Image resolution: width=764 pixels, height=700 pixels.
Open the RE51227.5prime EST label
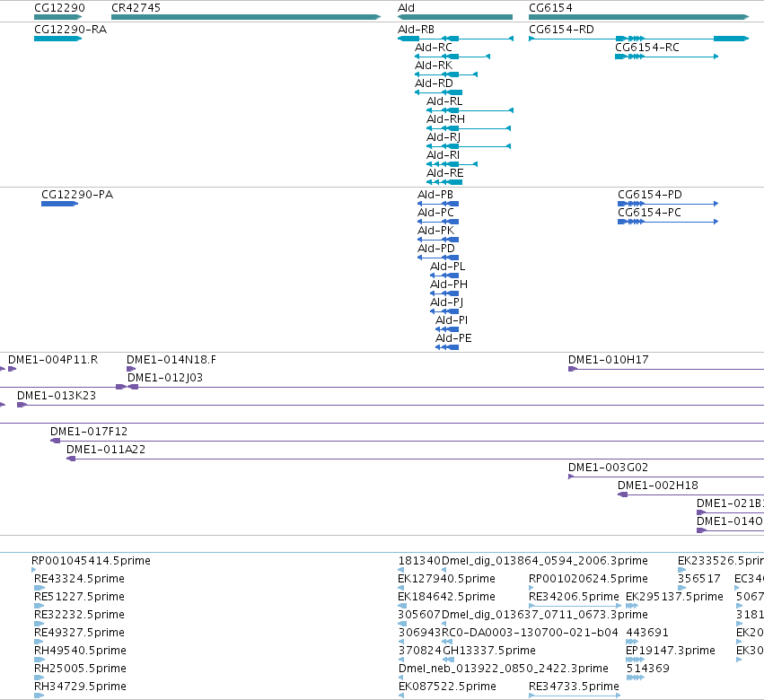[79, 597]
